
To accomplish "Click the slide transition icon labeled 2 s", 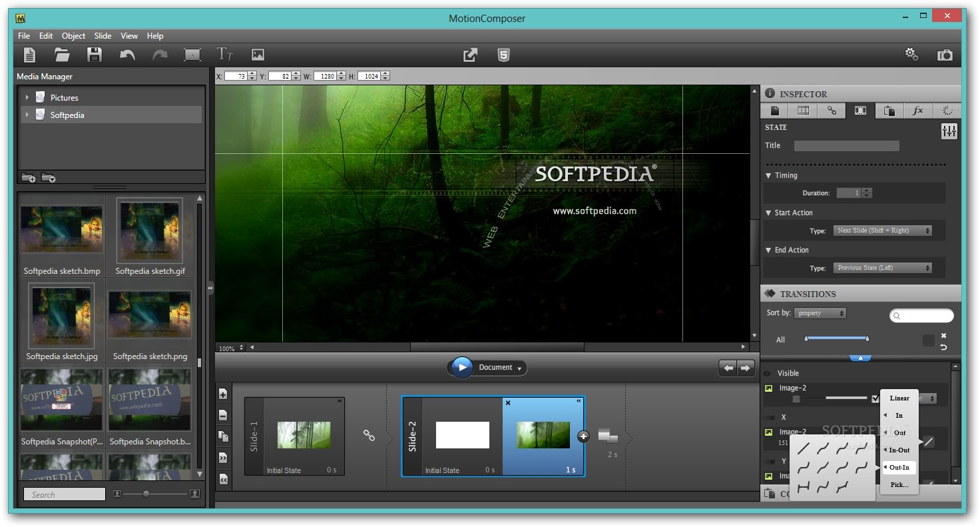I will (x=608, y=436).
